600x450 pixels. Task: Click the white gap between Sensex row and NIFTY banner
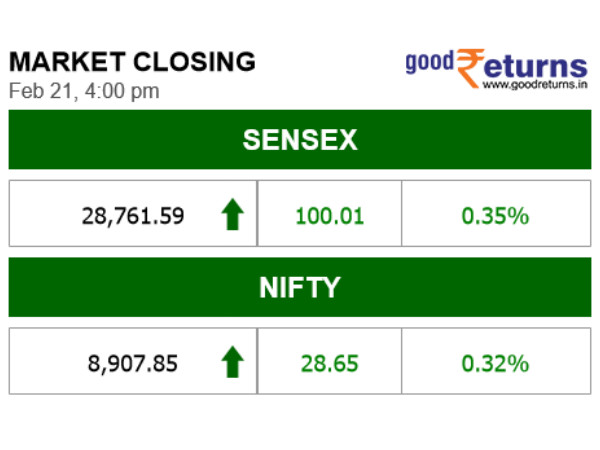299,252
